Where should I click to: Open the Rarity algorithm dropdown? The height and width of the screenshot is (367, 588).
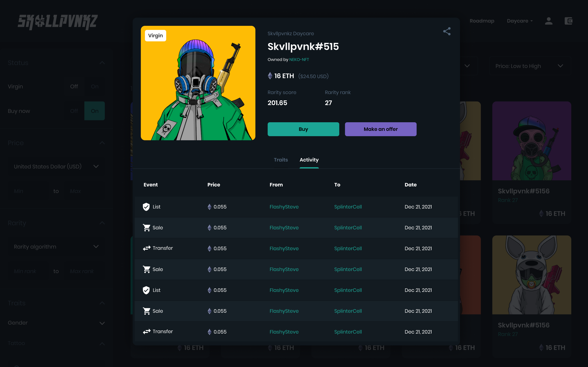(x=56, y=247)
